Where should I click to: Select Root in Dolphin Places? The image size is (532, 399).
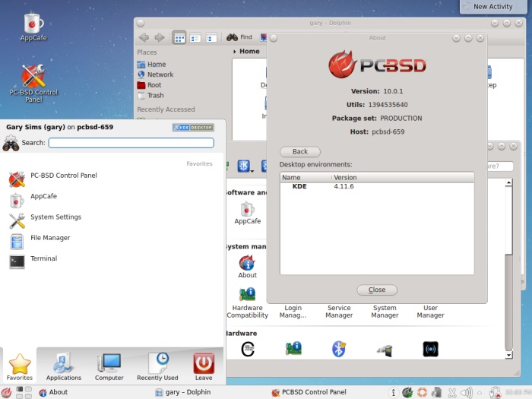pyautogui.click(x=149, y=85)
